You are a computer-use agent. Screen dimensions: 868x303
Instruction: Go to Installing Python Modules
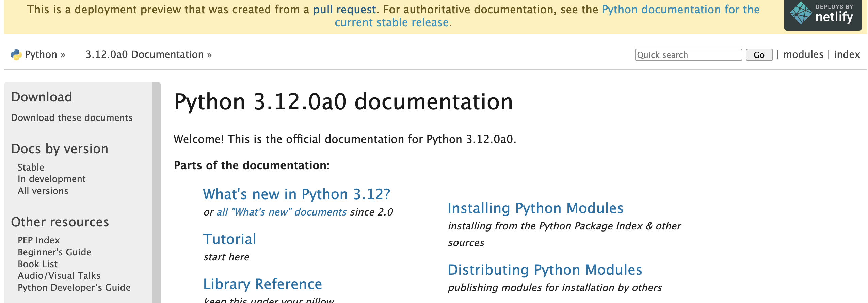click(535, 208)
